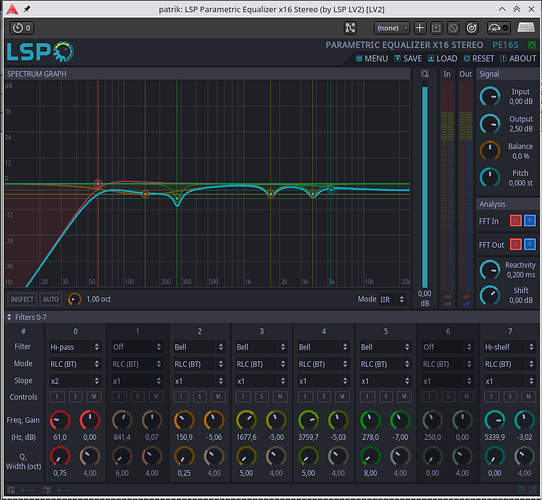Click the pin icon in title bar
The width and height of the screenshot is (542, 500).
click(x=27, y=9)
